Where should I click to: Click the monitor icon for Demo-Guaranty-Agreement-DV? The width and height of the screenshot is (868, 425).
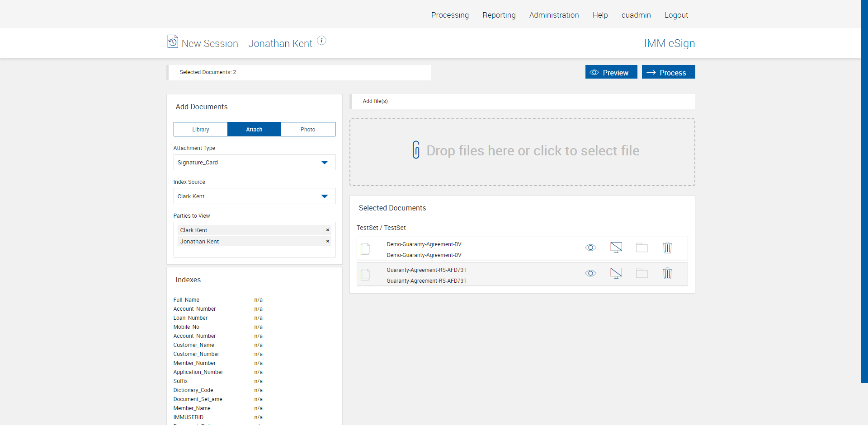click(616, 248)
